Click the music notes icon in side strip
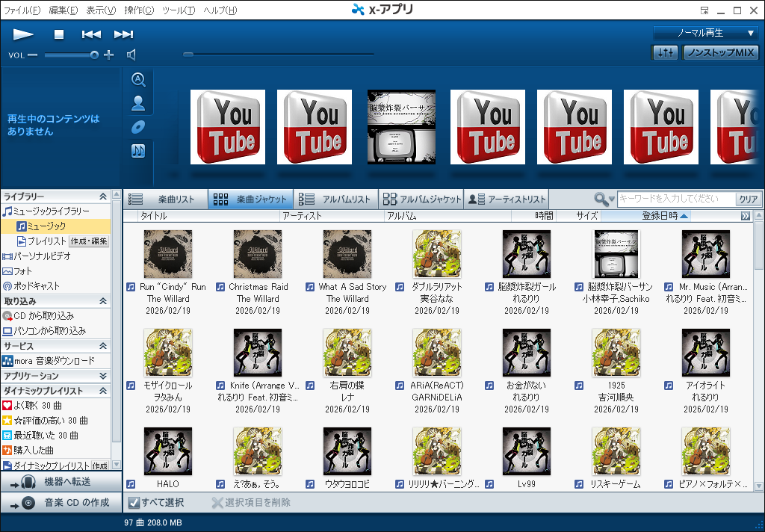765x532 pixels. tap(138, 151)
